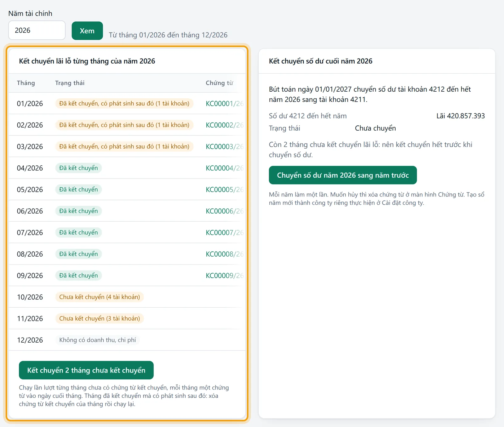Open voucher link KC00004/26
Viewport: 504px width, 427px height.
click(225, 168)
